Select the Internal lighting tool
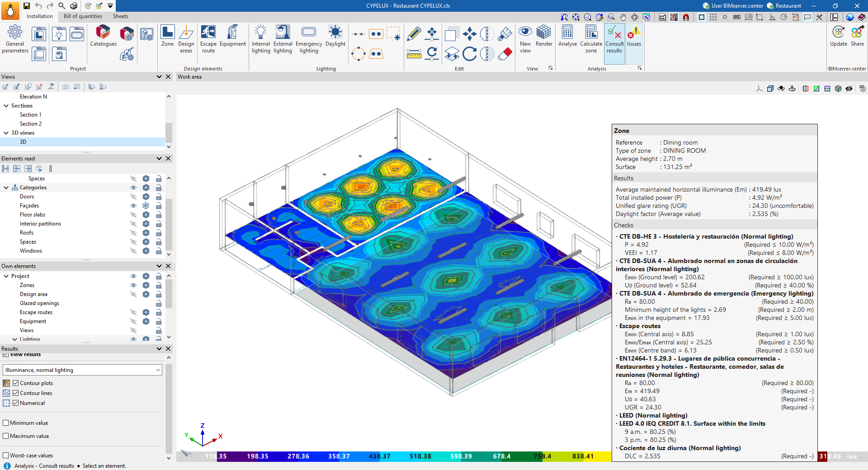The height and width of the screenshot is (470, 868). (261, 39)
